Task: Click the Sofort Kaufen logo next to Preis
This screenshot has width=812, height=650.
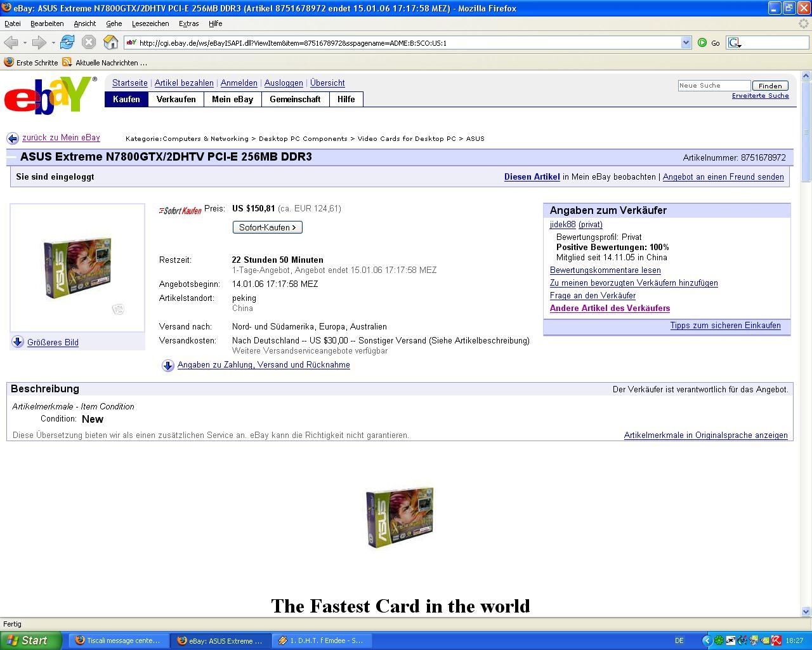Action: [180, 210]
